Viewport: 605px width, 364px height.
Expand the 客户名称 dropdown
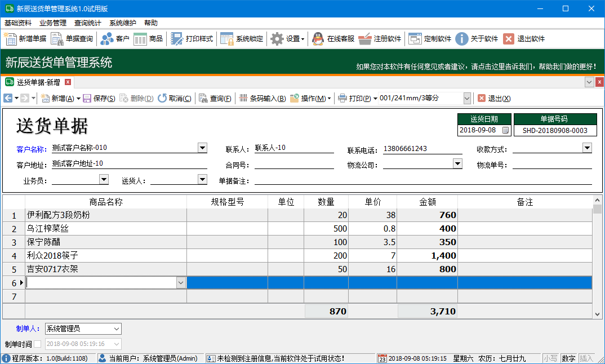[202, 148]
